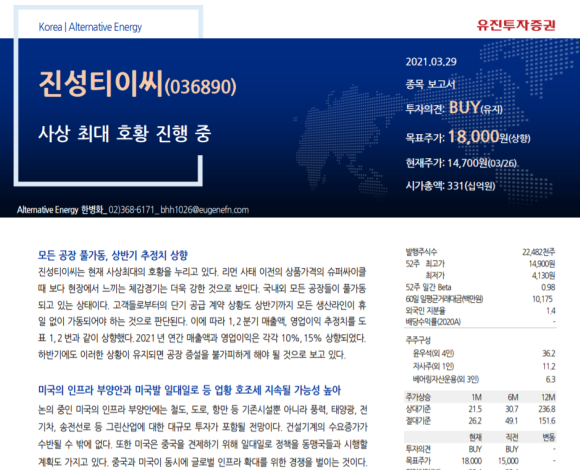Screen dimensions: 580x470
Task: Click 상대기준 12M value 236.8
Action: [x=547, y=409]
